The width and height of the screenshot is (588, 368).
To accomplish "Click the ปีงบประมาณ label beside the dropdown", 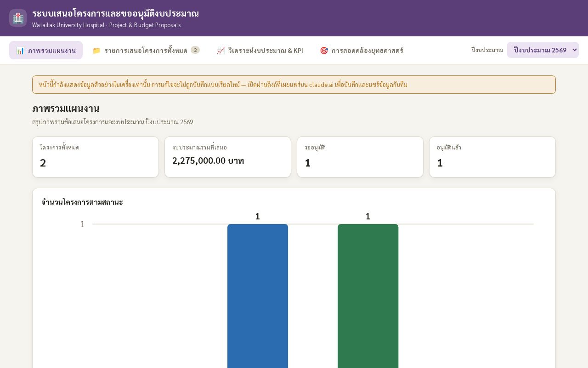I will pyautogui.click(x=487, y=50).
